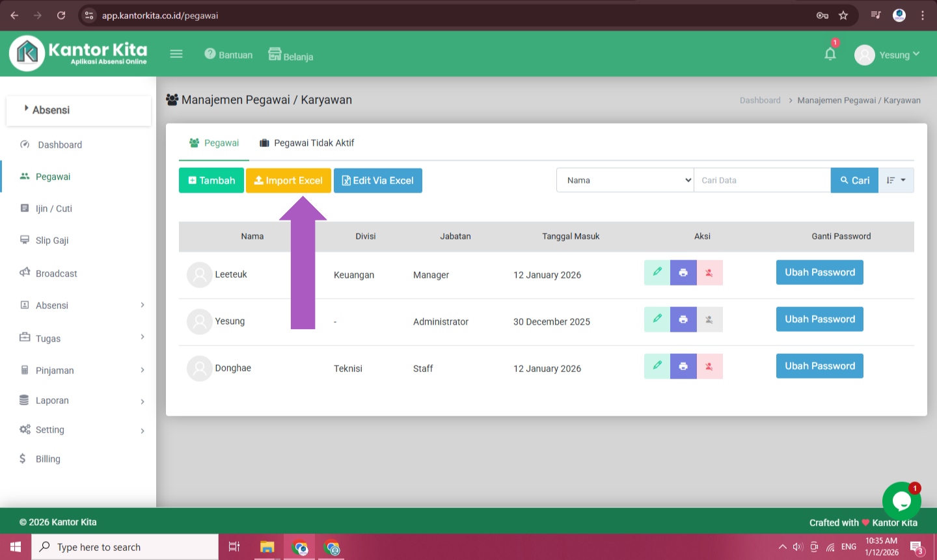Bookmark this page with the star icon

[x=843, y=16]
